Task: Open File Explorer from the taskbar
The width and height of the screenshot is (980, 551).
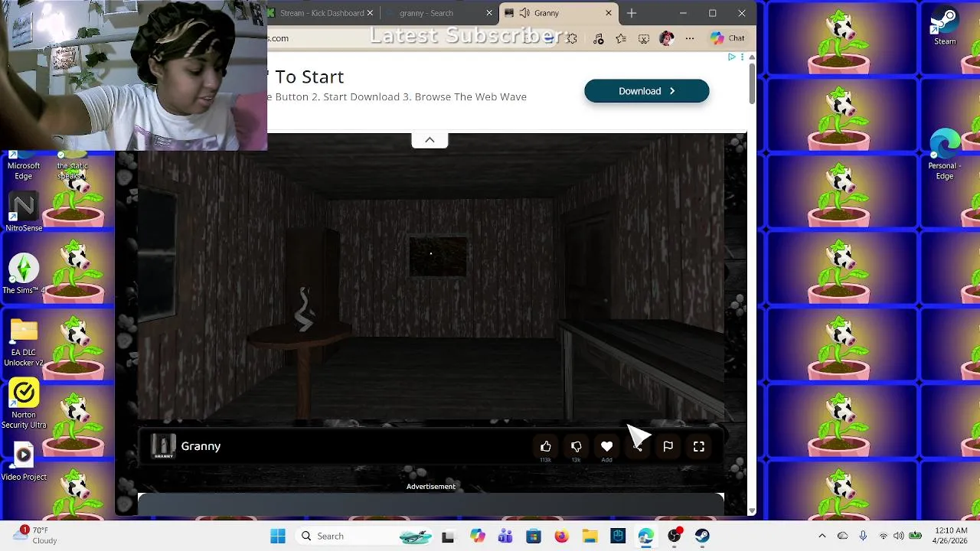Action: point(590,536)
